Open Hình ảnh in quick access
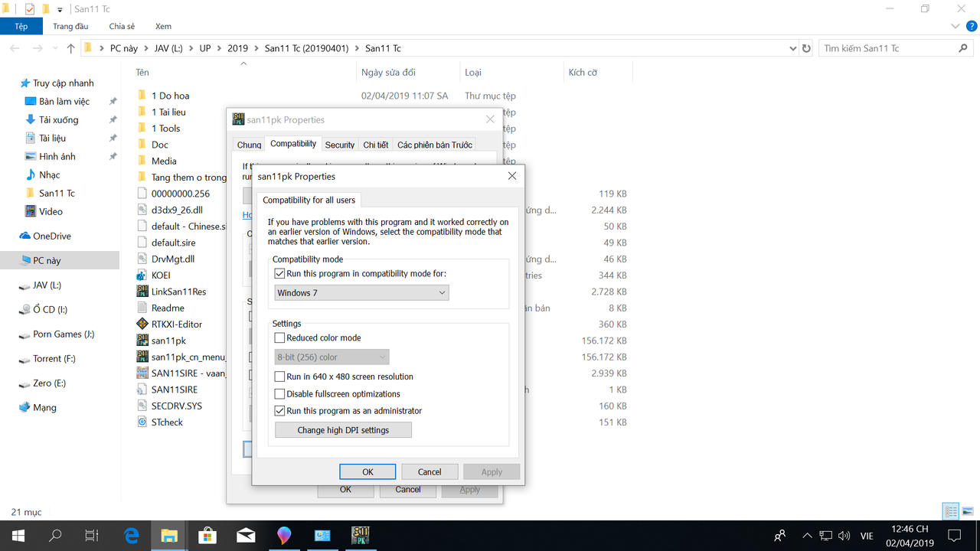 57,156
